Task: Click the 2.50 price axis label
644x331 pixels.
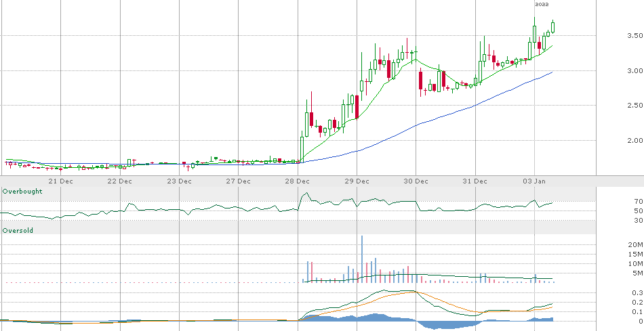Action: (x=635, y=106)
